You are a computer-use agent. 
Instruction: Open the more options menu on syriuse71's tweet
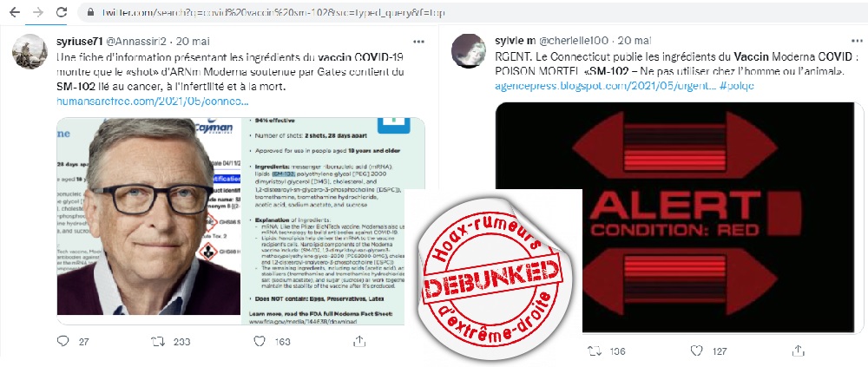pyautogui.click(x=419, y=41)
